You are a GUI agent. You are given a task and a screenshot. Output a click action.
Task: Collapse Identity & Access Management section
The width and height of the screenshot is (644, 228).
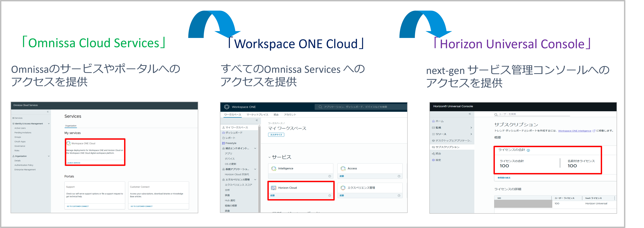click(x=49, y=124)
